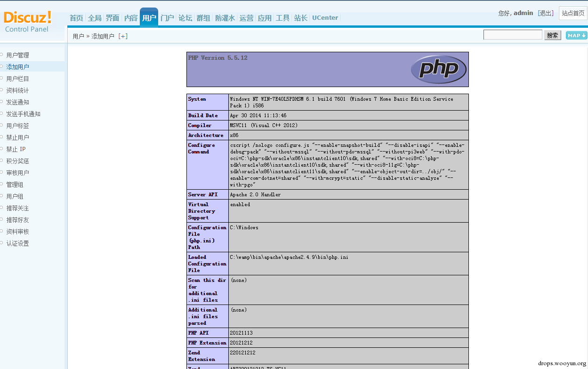Select 发送手机通知 in the sidebar
588x369 pixels.
24,114
